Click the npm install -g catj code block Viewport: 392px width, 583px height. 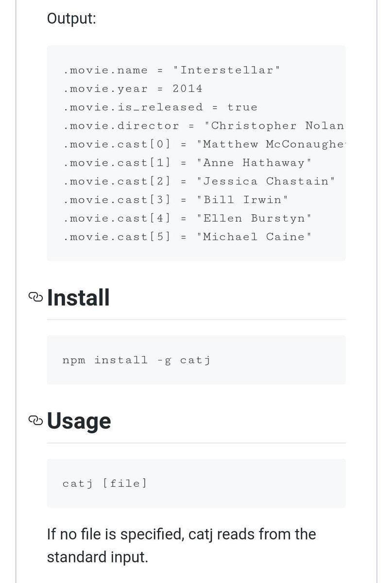click(x=196, y=360)
